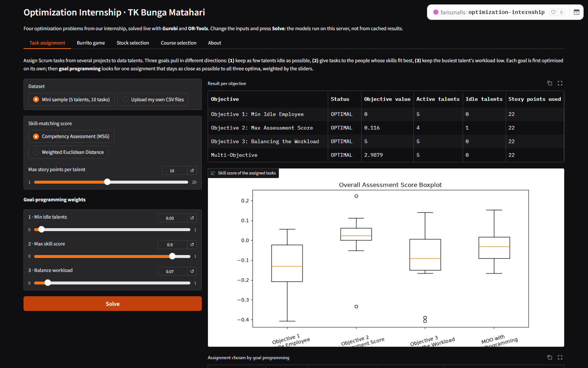Like the optimization-internship space with heart icon

(x=553, y=12)
